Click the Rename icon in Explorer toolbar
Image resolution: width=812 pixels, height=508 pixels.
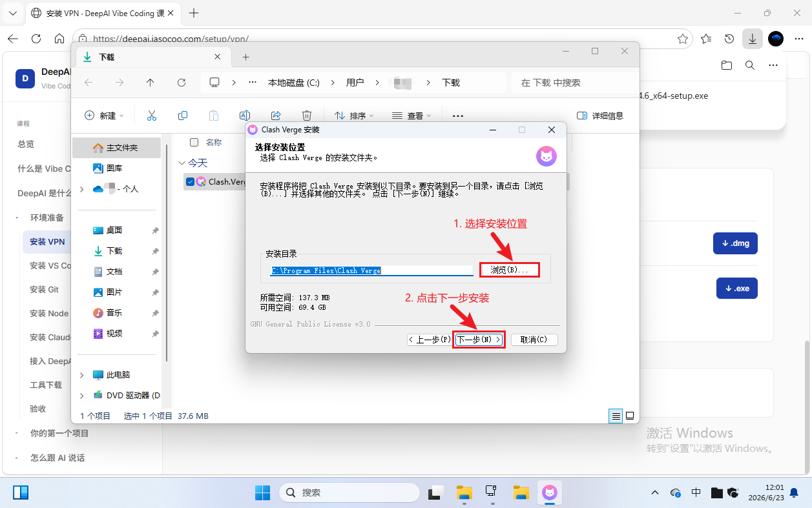[245, 116]
